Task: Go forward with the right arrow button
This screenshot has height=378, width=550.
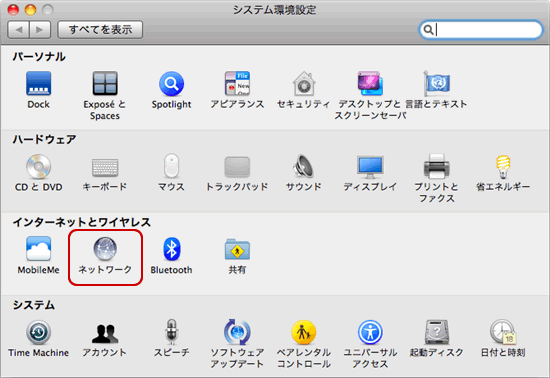Action: pos(40,29)
